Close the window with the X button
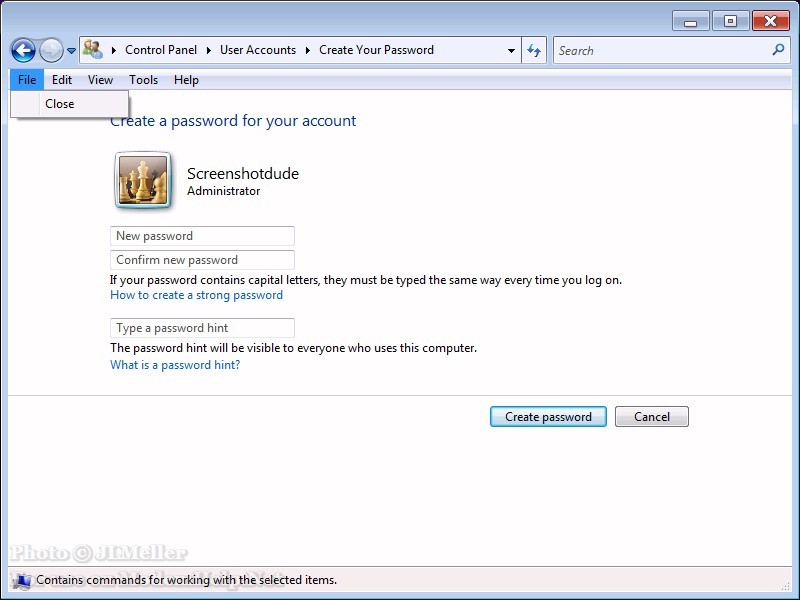Image resolution: width=800 pixels, height=600 pixels. 770,21
